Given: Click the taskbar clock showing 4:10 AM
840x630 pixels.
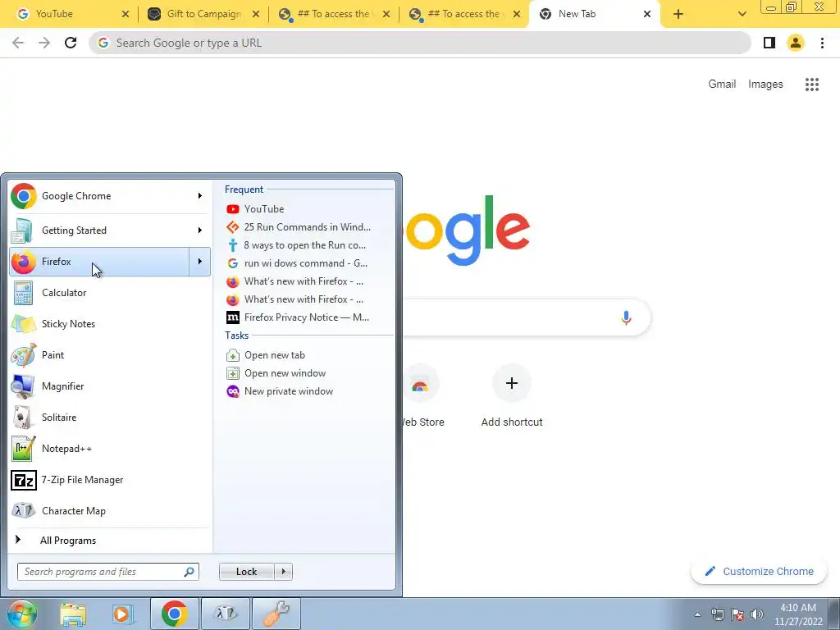Looking at the screenshot, I should click(x=798, y=614).
